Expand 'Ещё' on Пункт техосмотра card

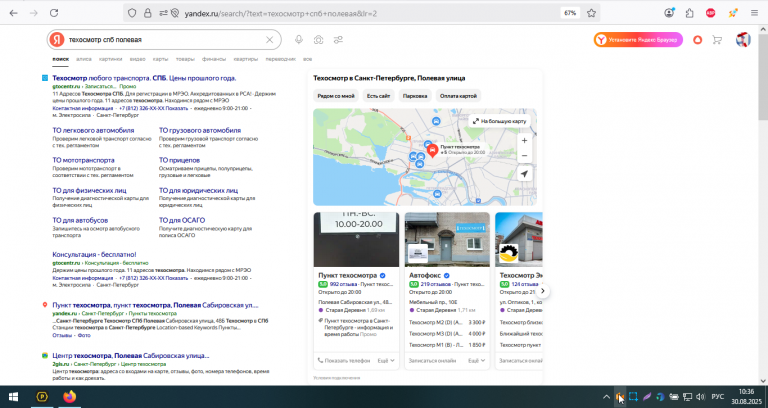tap(386, 360)
